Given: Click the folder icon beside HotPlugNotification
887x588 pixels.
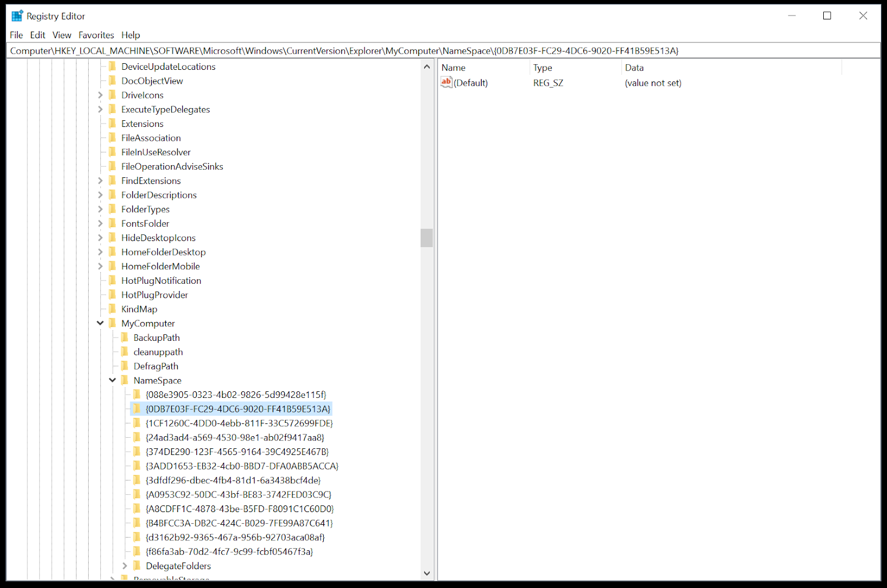Looking at the screenshot, I should [113, 280].
